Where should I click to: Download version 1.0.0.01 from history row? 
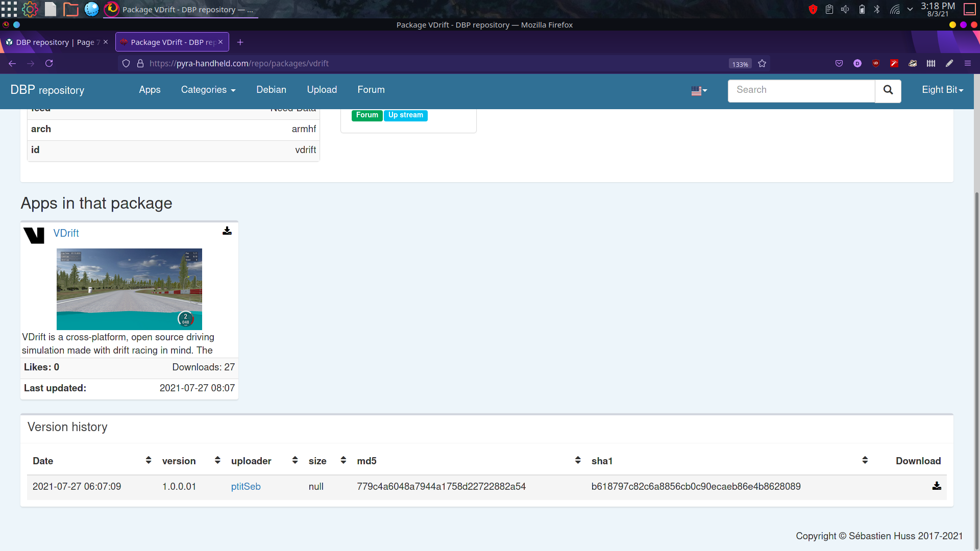pos(936,486)
